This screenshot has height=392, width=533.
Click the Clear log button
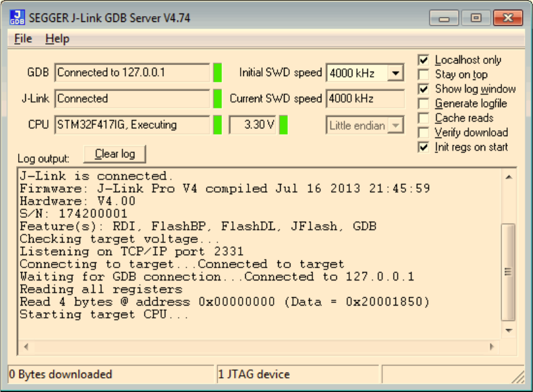(115, 154)
